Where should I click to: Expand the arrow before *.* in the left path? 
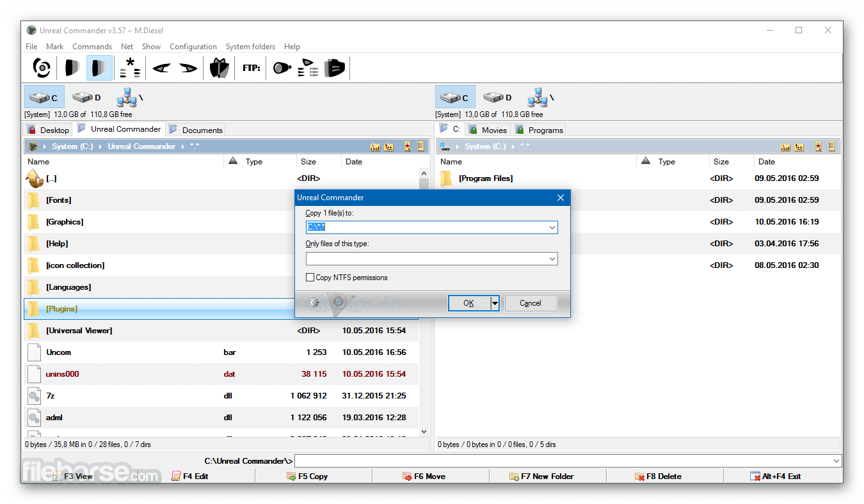click(182, 146)
